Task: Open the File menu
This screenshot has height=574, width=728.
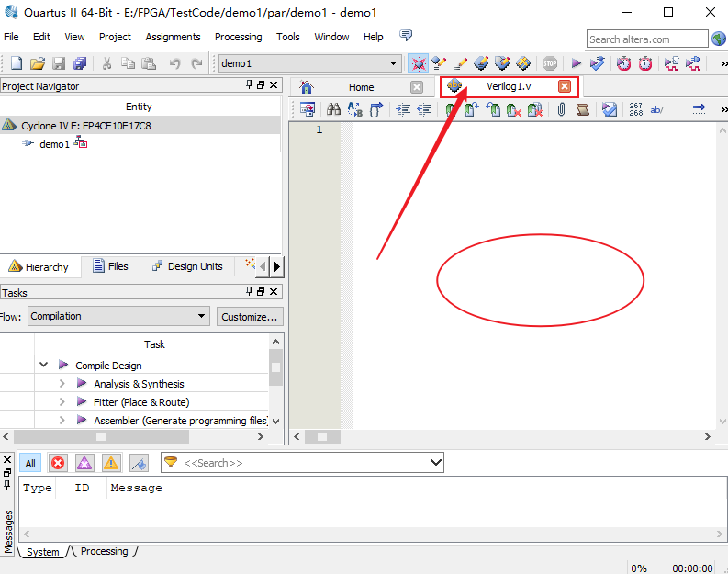Action: click(11, 37)
